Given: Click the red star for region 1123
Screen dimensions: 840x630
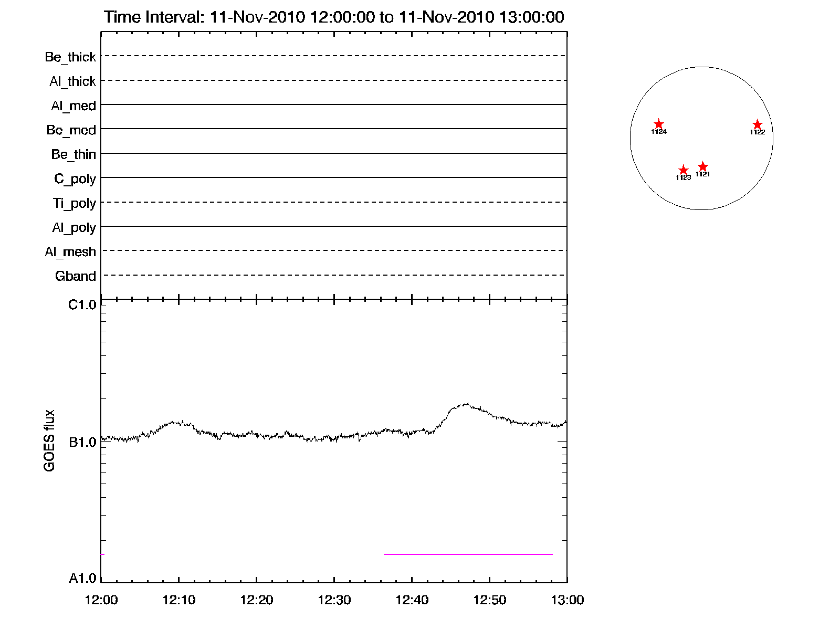Looking at the screenshot, I should coord(683,170).
